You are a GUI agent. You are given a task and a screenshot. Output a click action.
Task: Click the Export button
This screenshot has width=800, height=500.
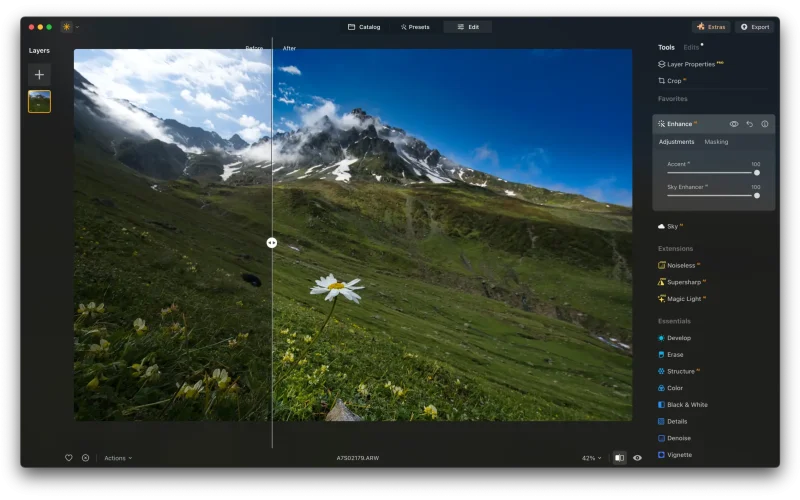754,27
